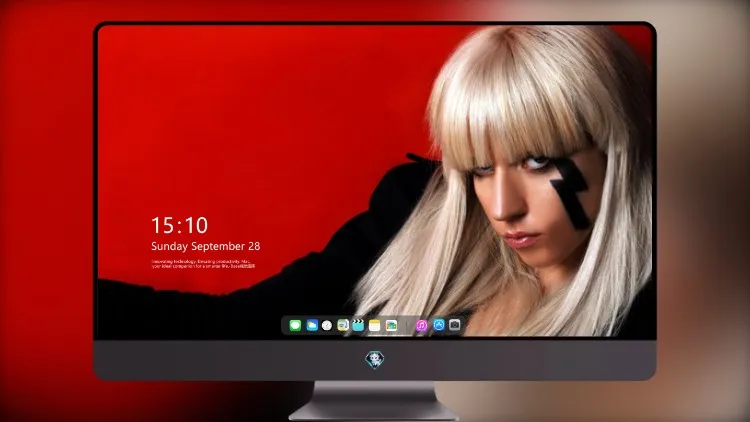Viewport: 750px width, 422px height.
Task: Click the 15:10 clock widget
Action: click(x=180, y=225)
